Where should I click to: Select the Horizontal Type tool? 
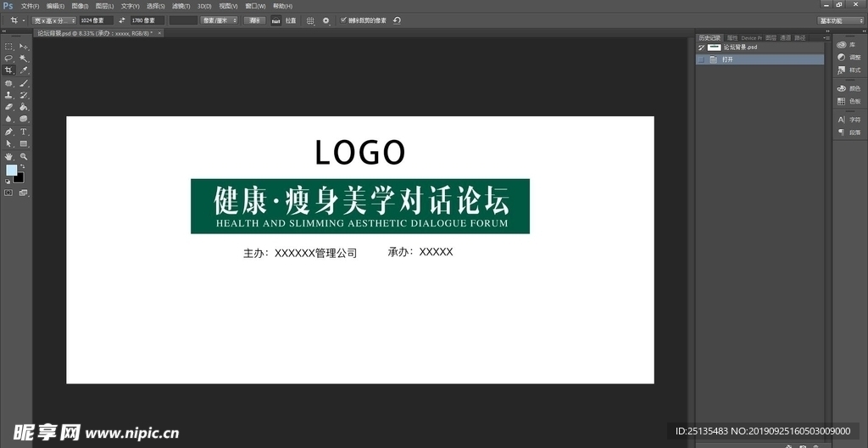[x=24, y=132]
